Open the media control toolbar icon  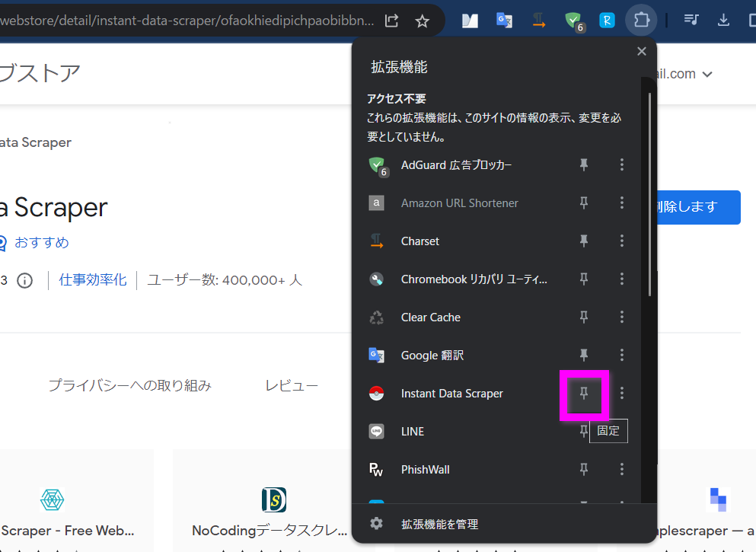click(x=691, y=20)
